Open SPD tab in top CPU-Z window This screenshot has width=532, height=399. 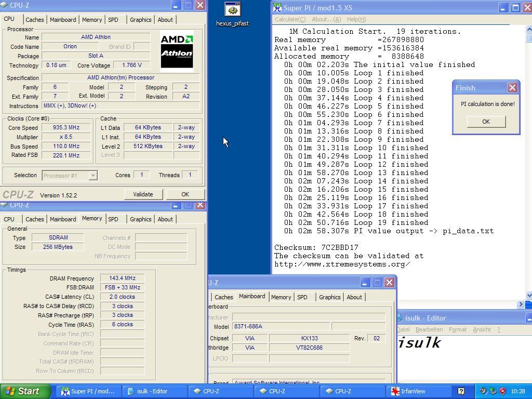[x=113, y=20]
